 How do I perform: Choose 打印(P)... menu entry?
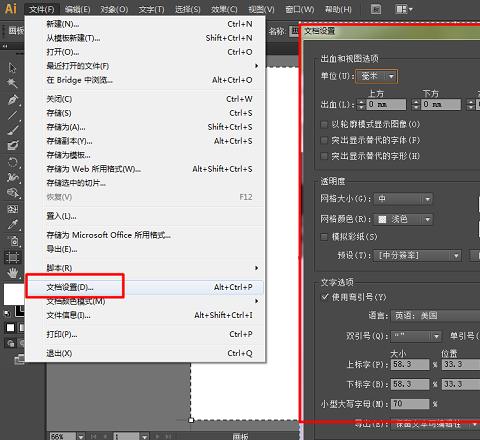point(145,334)
